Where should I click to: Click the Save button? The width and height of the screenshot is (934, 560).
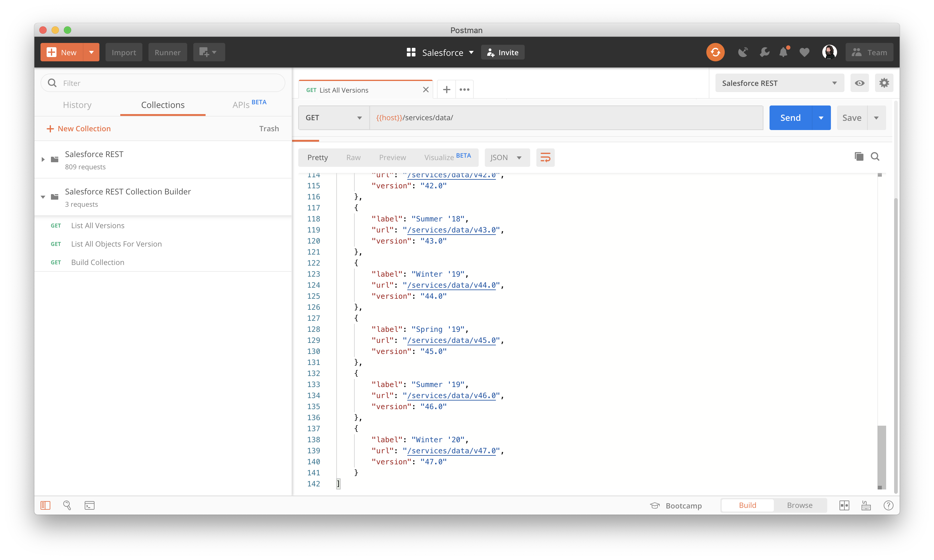(x=852, y=118)
